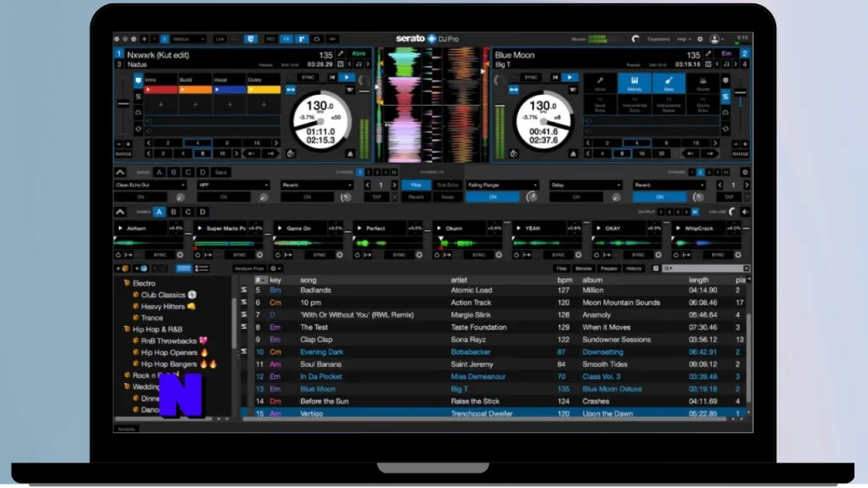Turn on Clean Echo Out effect
Screen dimensions: 868x488
pyautogui.click(x=141, y=197)
